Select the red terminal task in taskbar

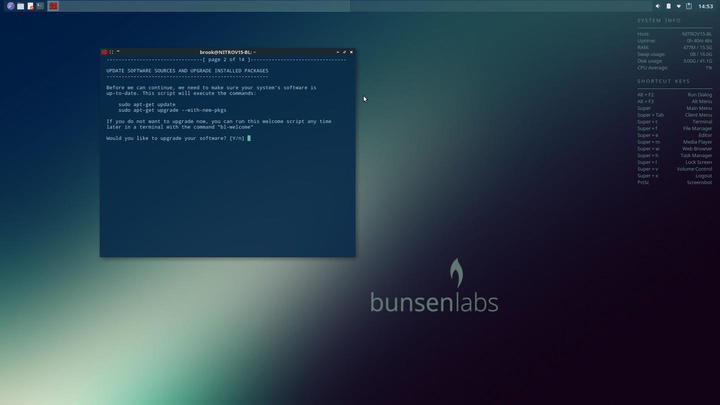[x=53, y=6]
